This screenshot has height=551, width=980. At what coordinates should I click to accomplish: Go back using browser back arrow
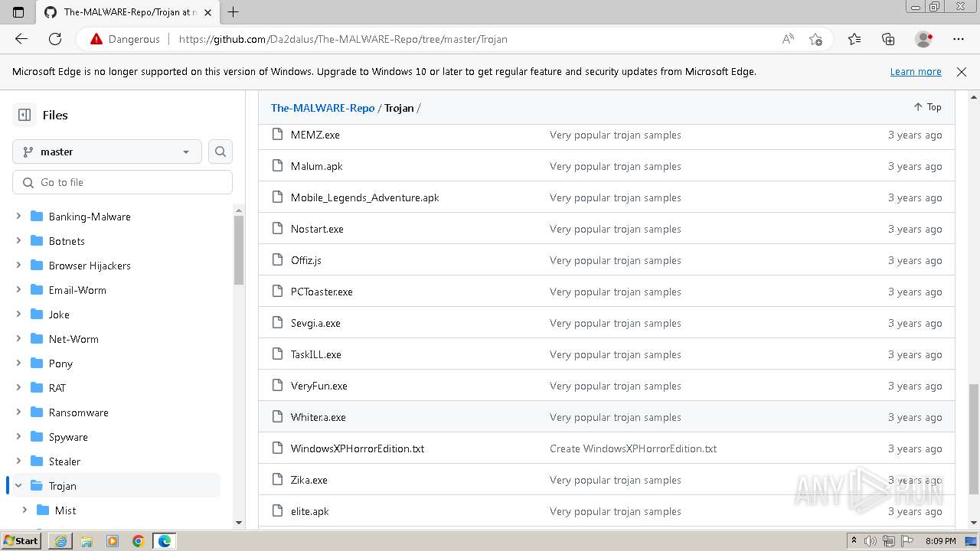[21, 39]
